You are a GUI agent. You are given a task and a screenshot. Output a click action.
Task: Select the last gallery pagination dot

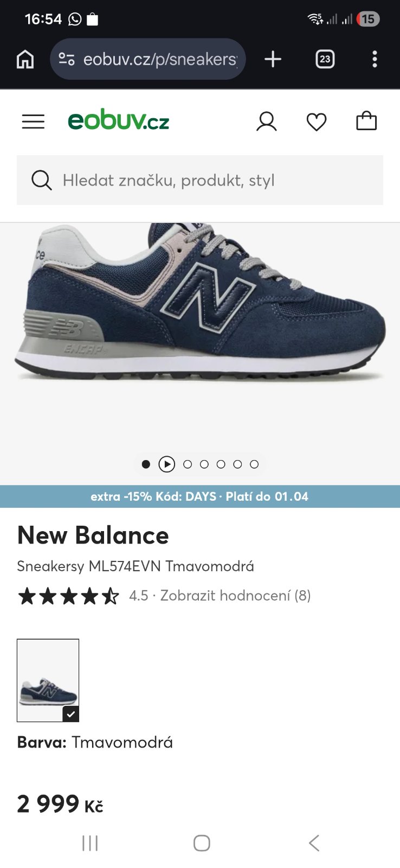coord(254,464)
